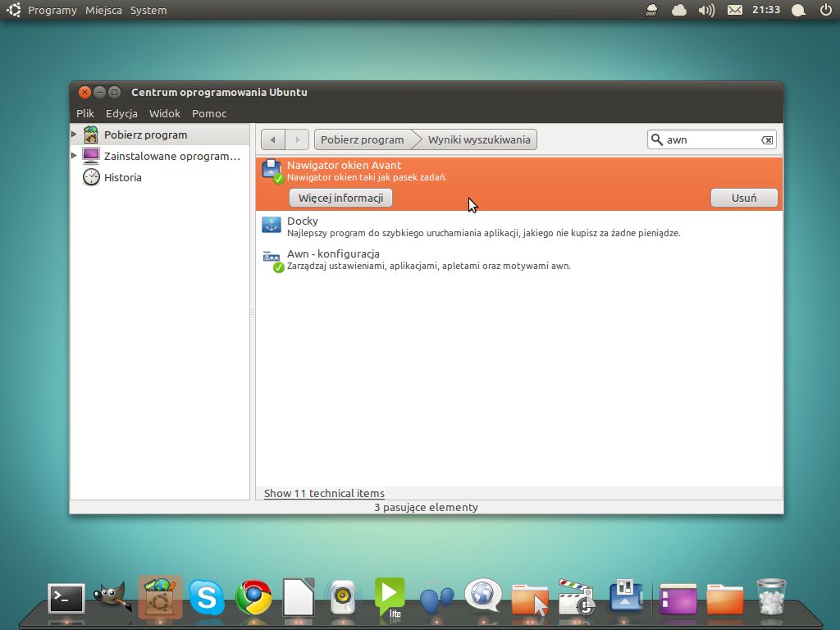Launch GIMP from the dock
The width and height of the screenshot is (840, 630).
pyautogui.click(x=112, y=596)
